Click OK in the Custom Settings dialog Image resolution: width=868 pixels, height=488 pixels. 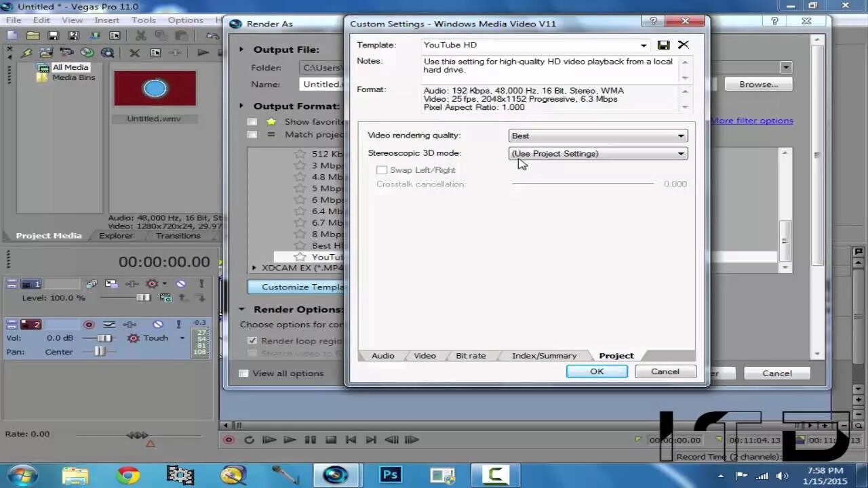point(597,371)
